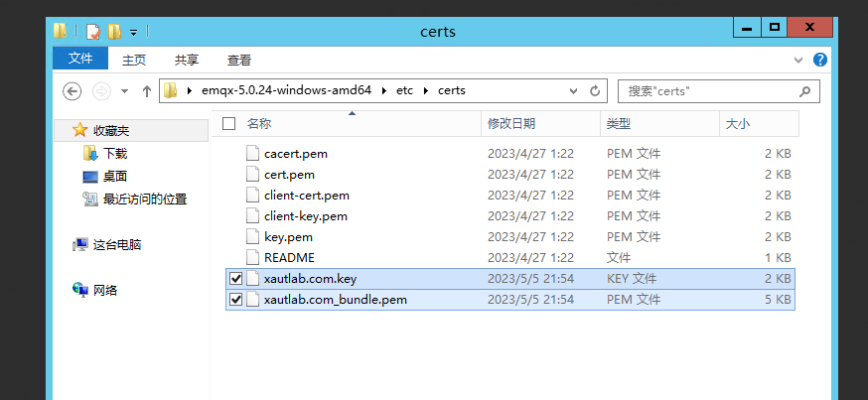Click the Network icon in navigation pane
868x400 pixels.
[81, 290]
